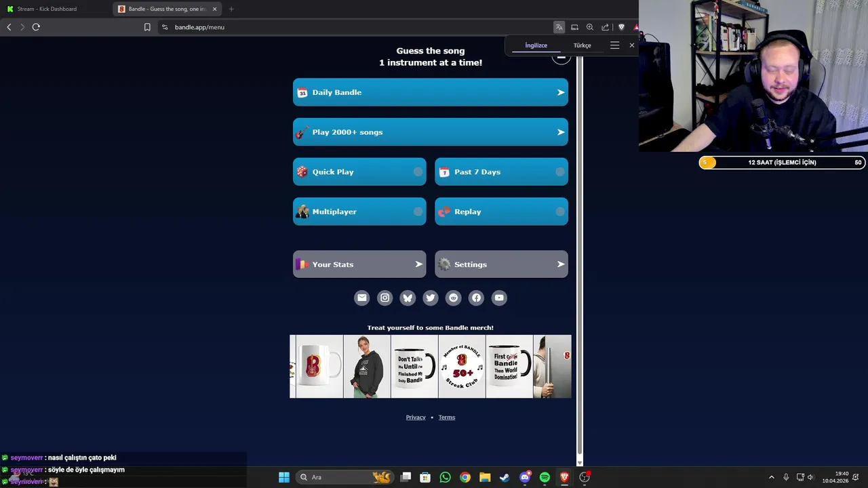Open Spotify from the taskbar
868x488 pixels.
click(545, 477)
